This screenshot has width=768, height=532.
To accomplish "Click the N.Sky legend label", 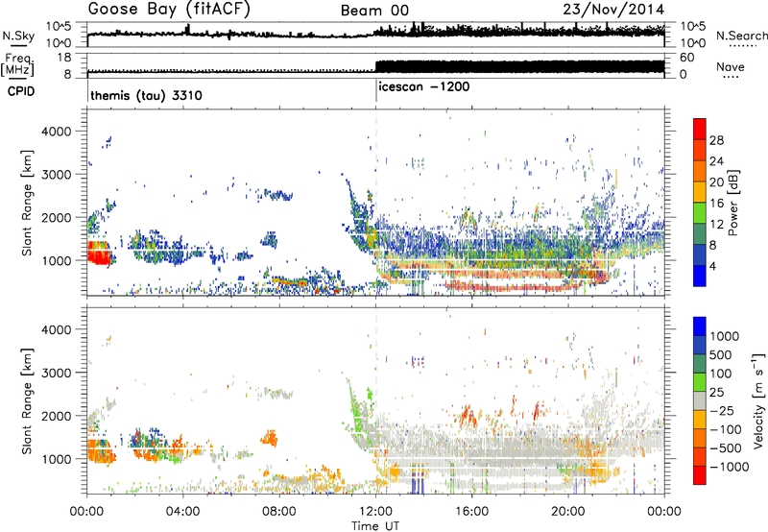I will click(x=18, y=36).
